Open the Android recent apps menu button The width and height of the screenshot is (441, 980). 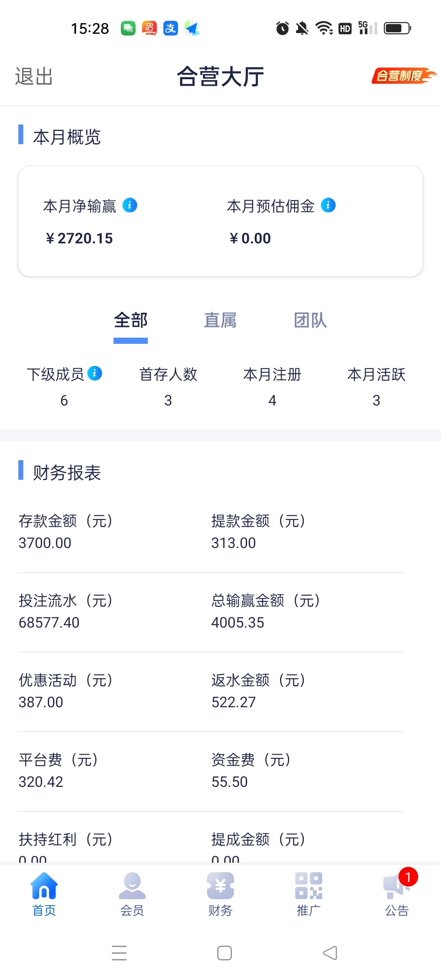click(119, 953)
